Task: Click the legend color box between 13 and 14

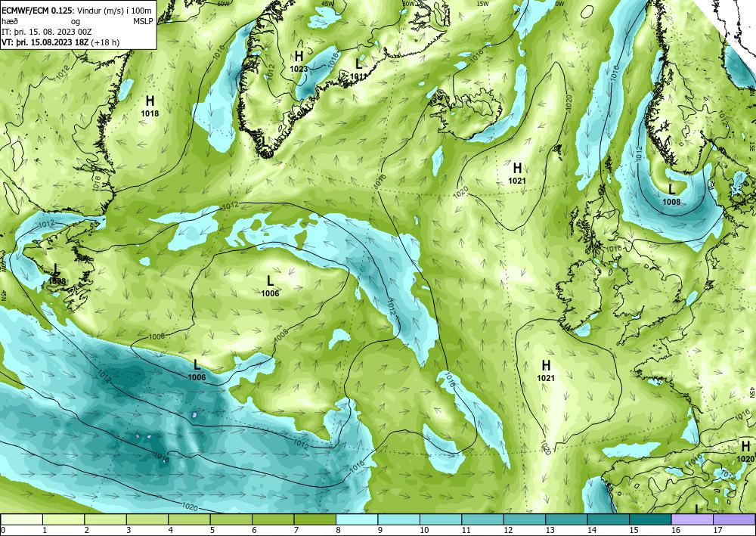Action: click(x=567, y=519)
